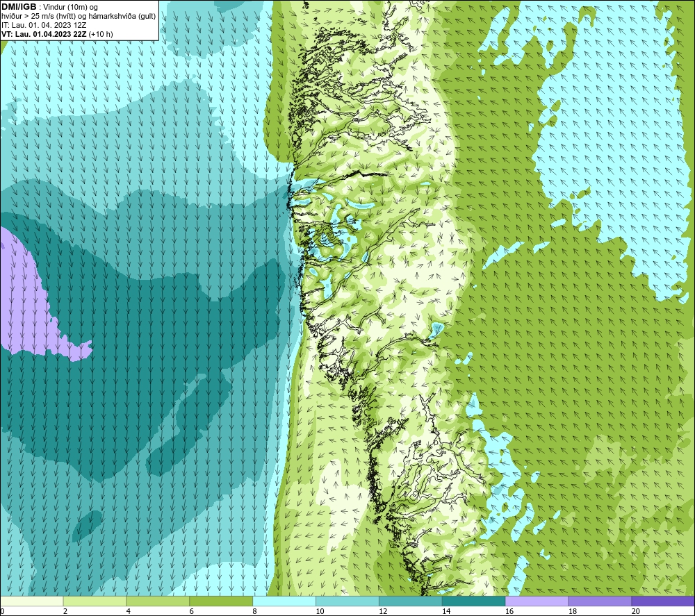Click the legend scale label '10'
Screen dimensions: 695x616
click(320, 611)
